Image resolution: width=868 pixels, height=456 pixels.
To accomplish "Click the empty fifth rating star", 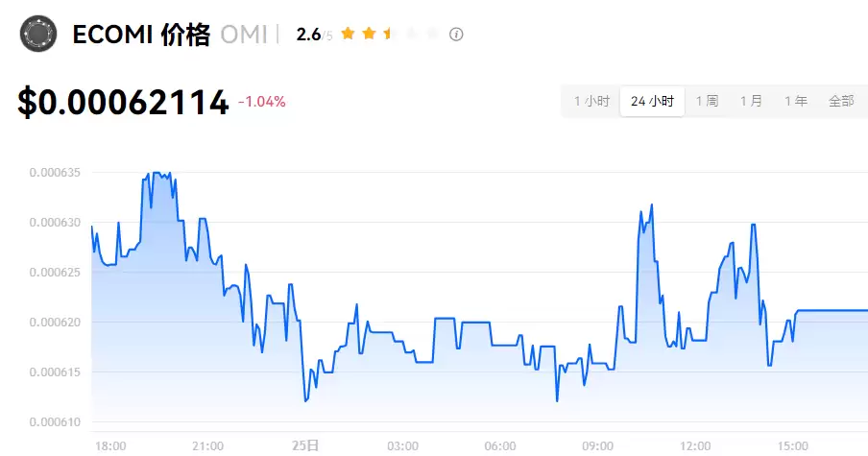I will [x=432, y=35].
